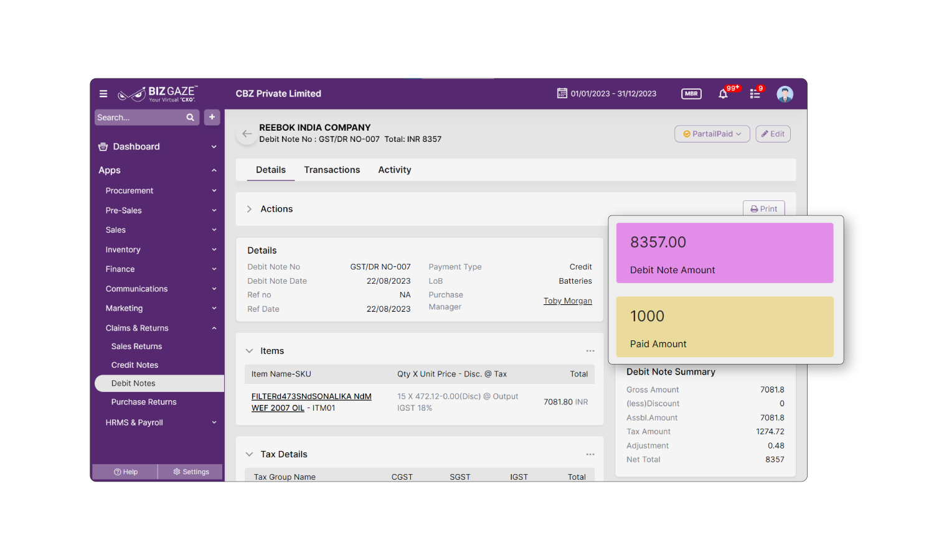Open the task list icon

755,94
